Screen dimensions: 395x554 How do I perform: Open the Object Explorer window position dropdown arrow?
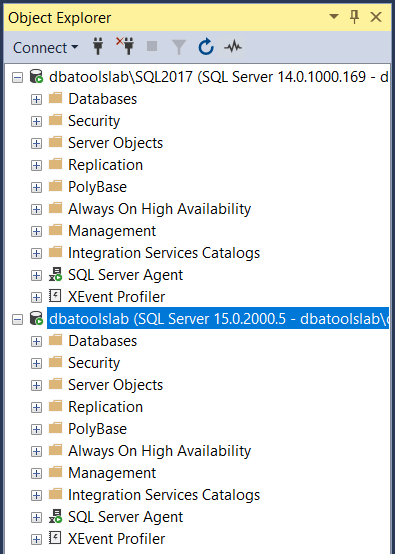(334, 16)
